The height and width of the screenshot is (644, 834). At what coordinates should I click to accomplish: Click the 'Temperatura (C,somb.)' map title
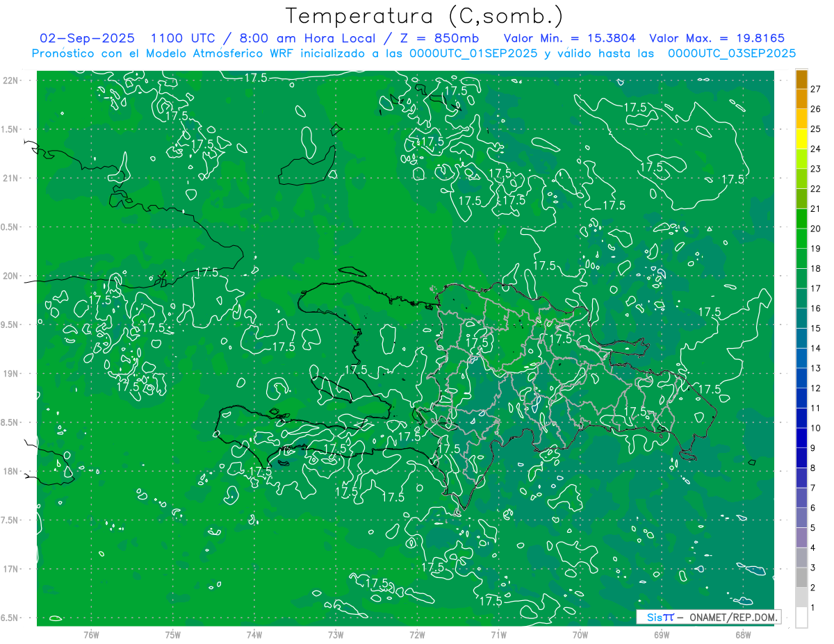[424, 16]
